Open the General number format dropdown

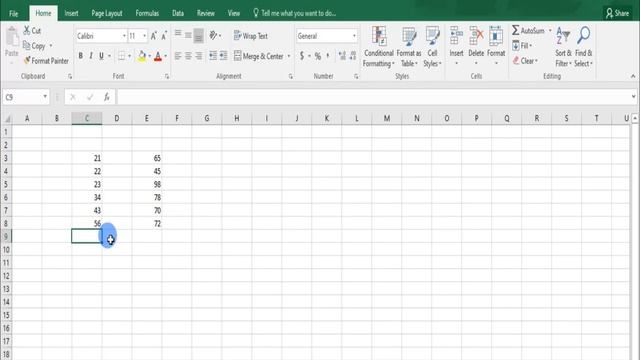354,36
